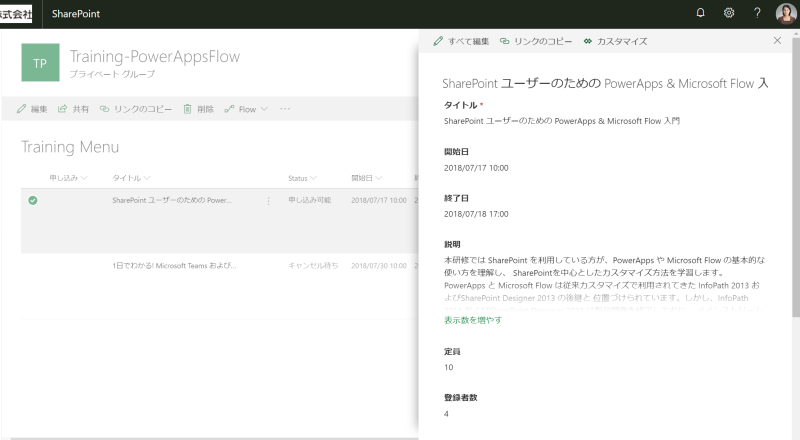800x440 pixels.
Task: Click the 開始日 value 2018/07/17 10:00 in the panel
Action: tap(476, 168)
